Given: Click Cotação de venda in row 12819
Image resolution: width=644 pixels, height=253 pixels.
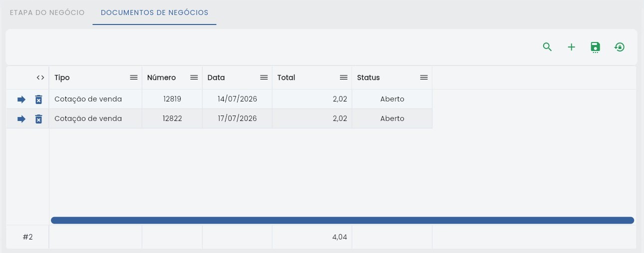Looking at the screenshot, I should click(88, 99).
